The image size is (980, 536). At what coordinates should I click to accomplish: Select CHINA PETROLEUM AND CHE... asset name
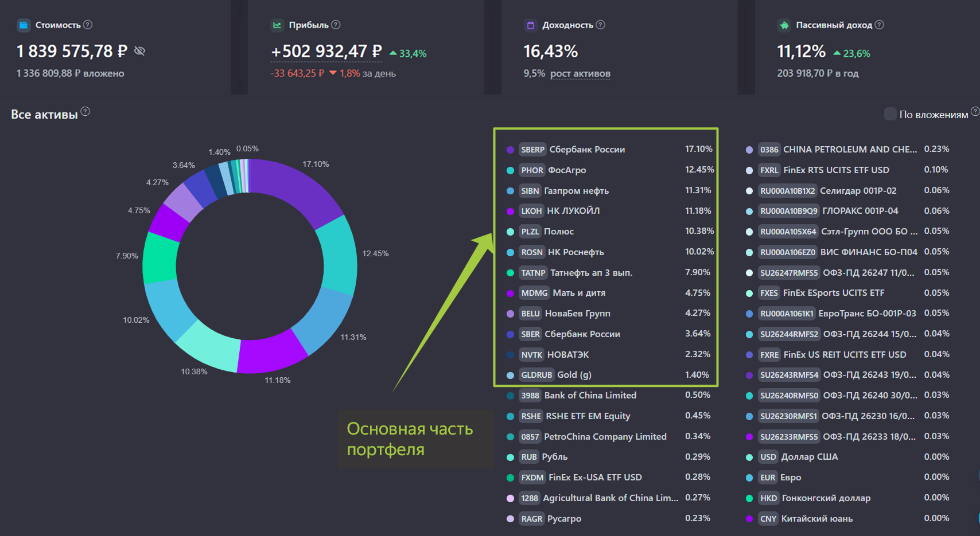click(x=850, y=150)
